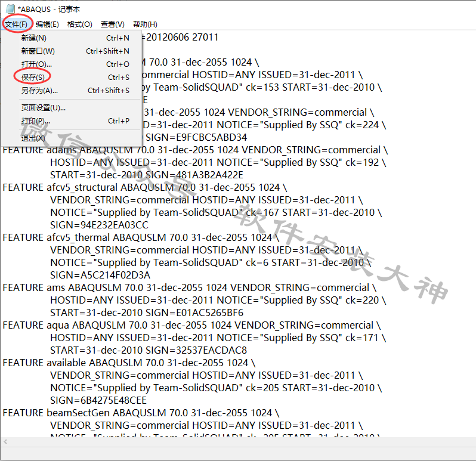The height and width of the screenshot is (461, 476).
Task: Click "ck=205" in the available block
Action: (x=262, y=388)
